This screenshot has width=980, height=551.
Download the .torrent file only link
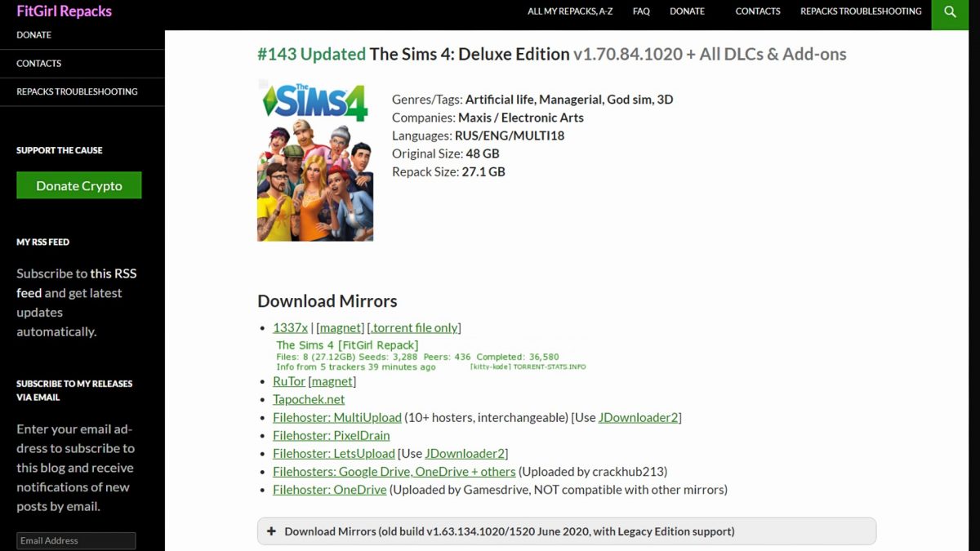[414, 327]
